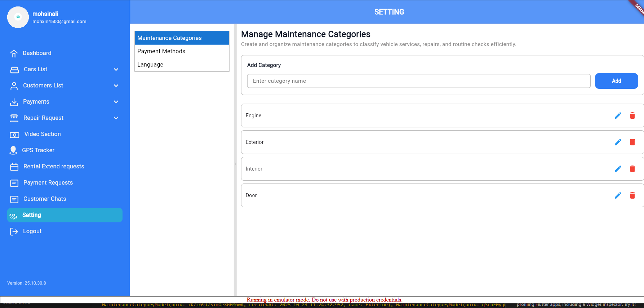Open Rental Extend requests page
Viewport: 644px width, 308px height.
pos(54,167)
